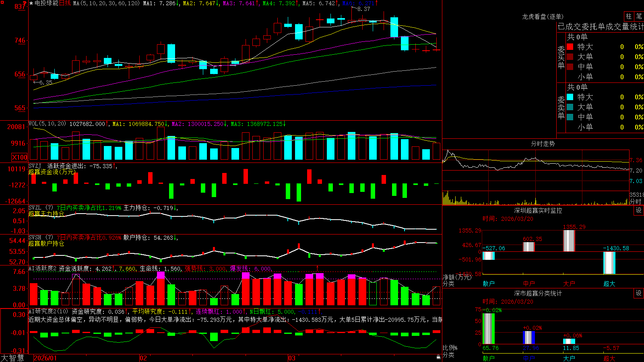
Task: Click the small red square at top-left corner
Action: [x=2, y=2]
